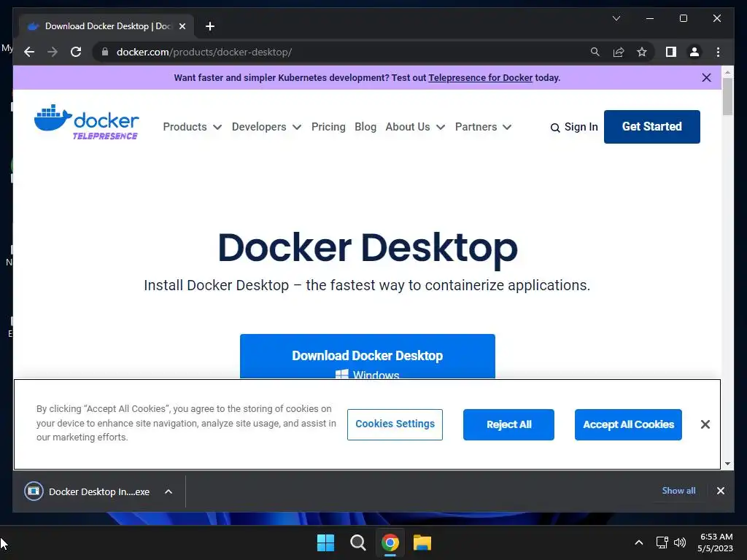Click the browser forward arrow
The width and height of the screenshot is (747, 560).
click(x=53, y=52)
